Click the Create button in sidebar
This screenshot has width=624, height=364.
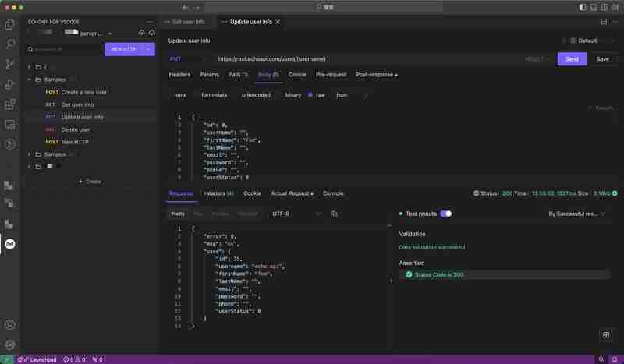click(x=90, y=182)
